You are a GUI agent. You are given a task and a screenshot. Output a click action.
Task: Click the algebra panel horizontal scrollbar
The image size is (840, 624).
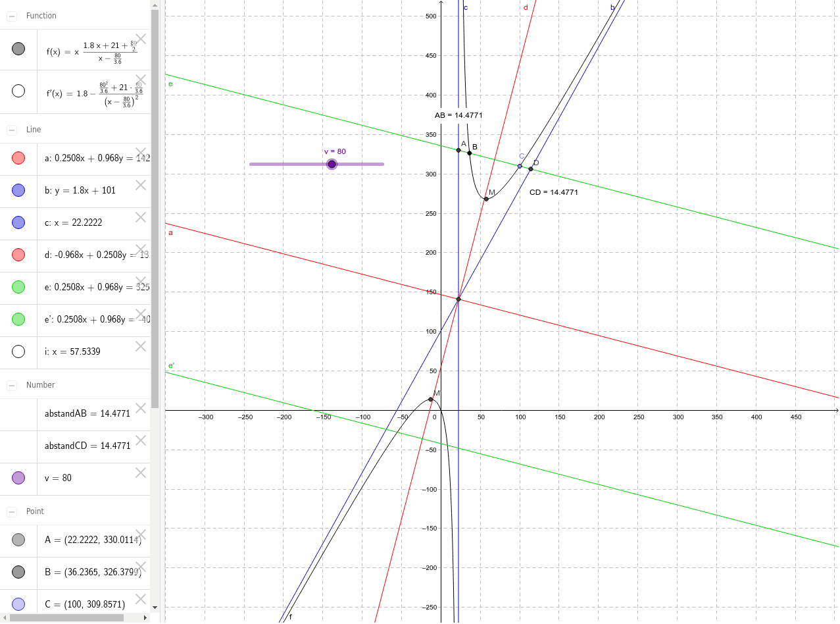(x=66, y=617)
